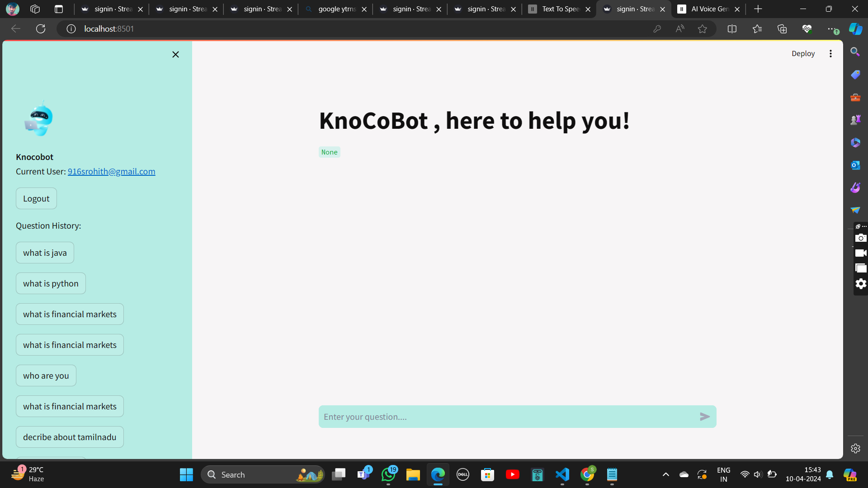Switch to the 'AI Voice Gen' browser tab

(x=709, y=9)
